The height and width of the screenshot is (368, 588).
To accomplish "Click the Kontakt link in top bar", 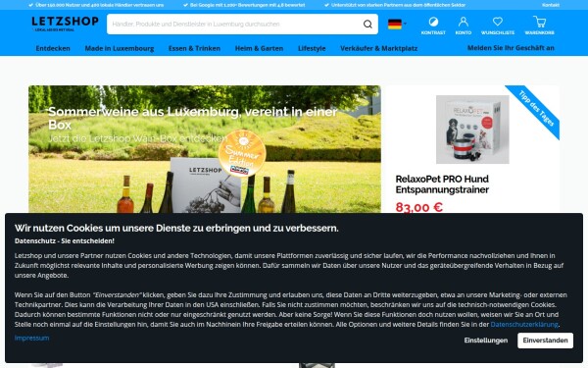I will [551, 5].
